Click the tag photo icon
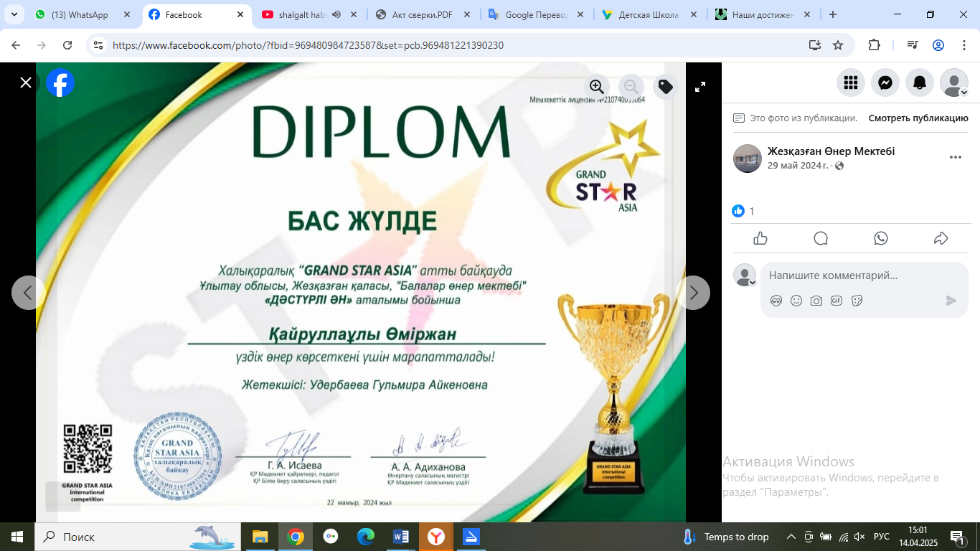The width and height of the screenshot is (980, 551). (x=666, y=87)
